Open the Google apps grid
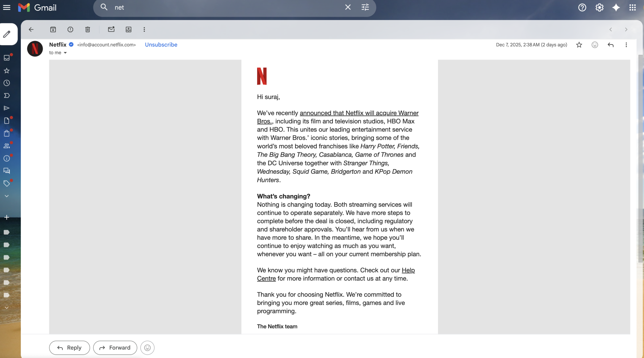 [632, 8]
